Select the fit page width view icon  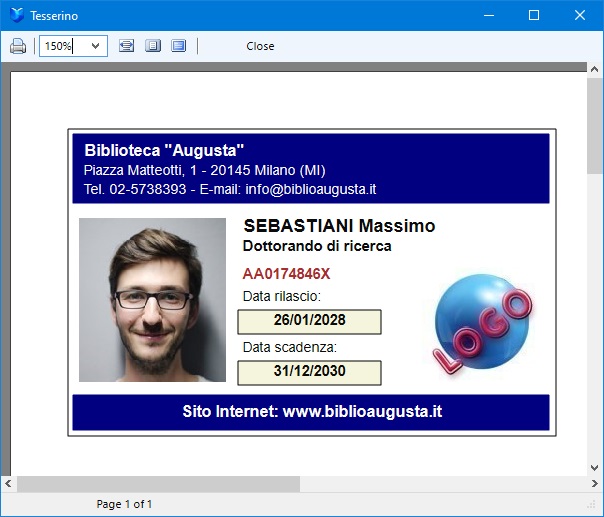[x=126, y=46]
